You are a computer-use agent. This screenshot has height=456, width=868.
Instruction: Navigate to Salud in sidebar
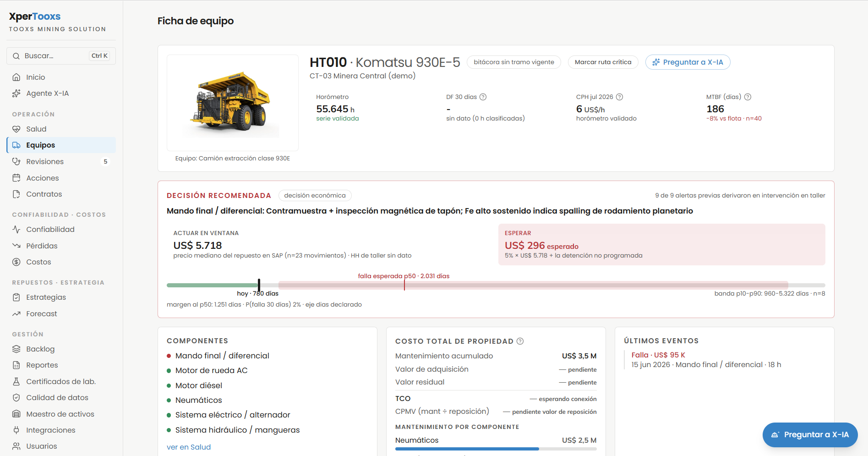pos(61,129)
